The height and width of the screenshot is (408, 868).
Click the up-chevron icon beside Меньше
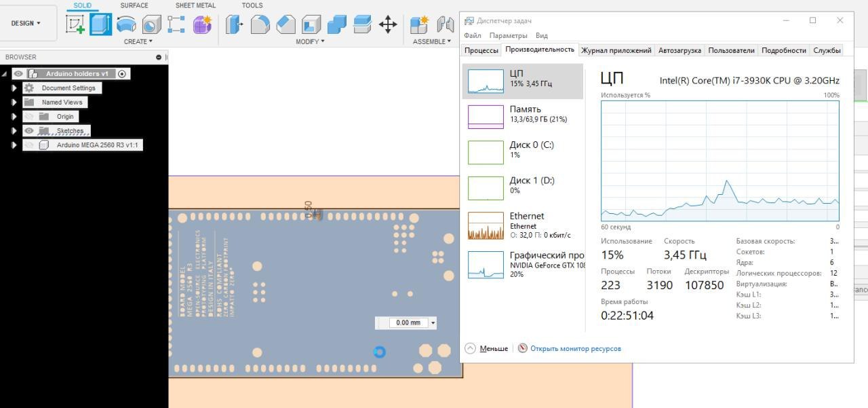pyautogui.click(x=470, y=348)
